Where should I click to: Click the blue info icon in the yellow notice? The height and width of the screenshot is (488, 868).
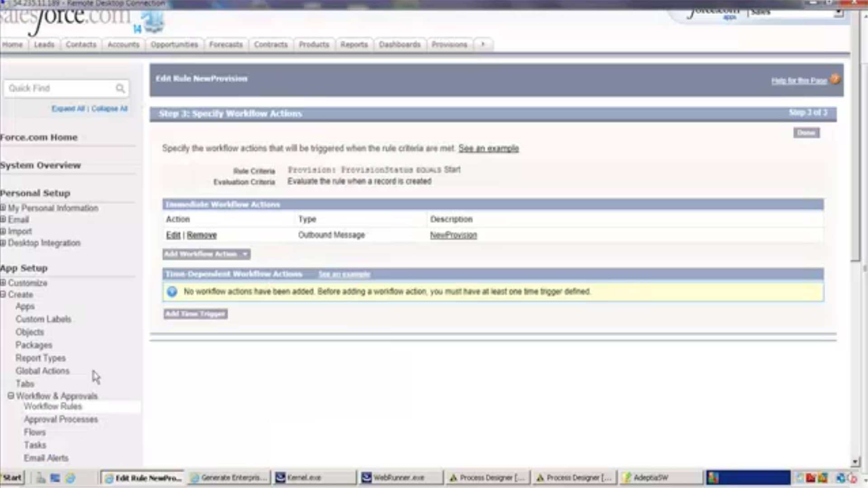pos(172,292)
